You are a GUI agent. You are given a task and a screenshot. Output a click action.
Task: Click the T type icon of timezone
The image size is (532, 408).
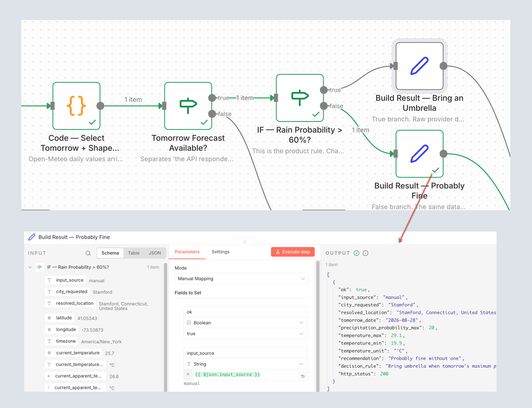49,341
